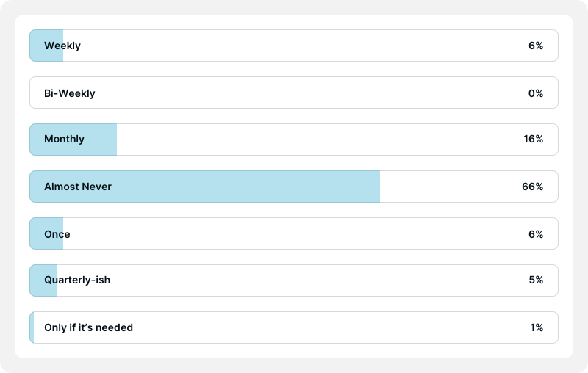This screenshot has height=373, width=588.
Task: Click the Only if it's needed label
Action: [x=88, y=327]
